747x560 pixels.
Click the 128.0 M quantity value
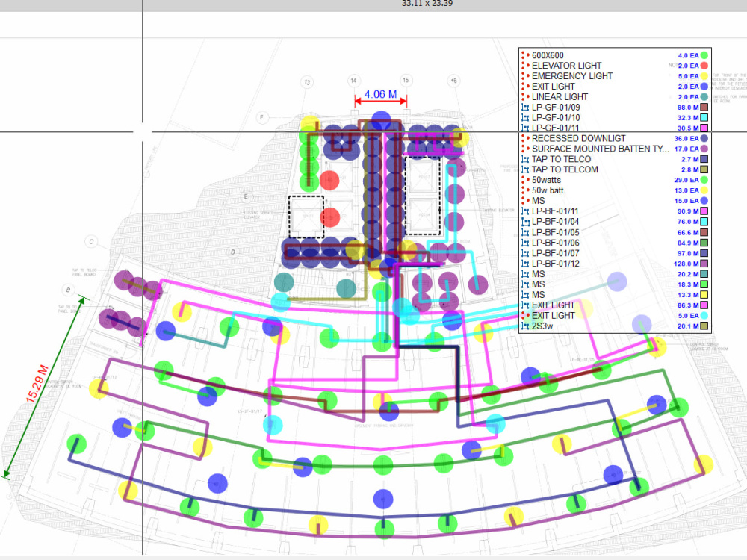686,264
